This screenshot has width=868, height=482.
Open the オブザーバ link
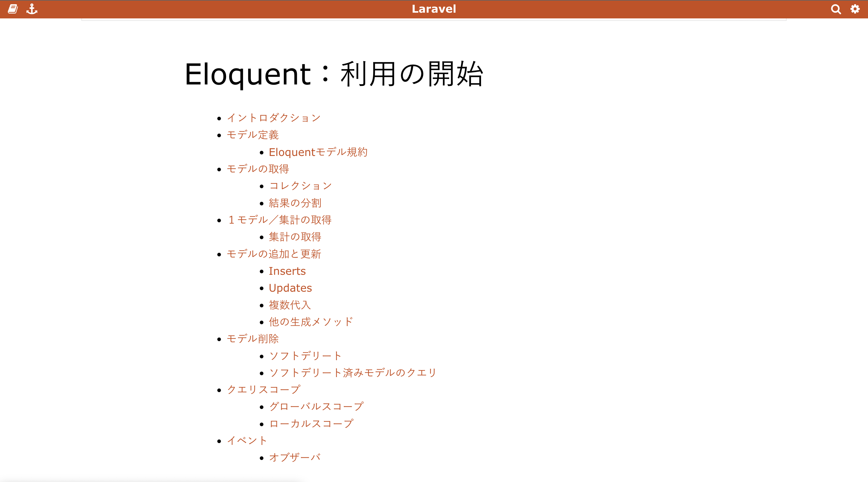(x=295, y=457)
